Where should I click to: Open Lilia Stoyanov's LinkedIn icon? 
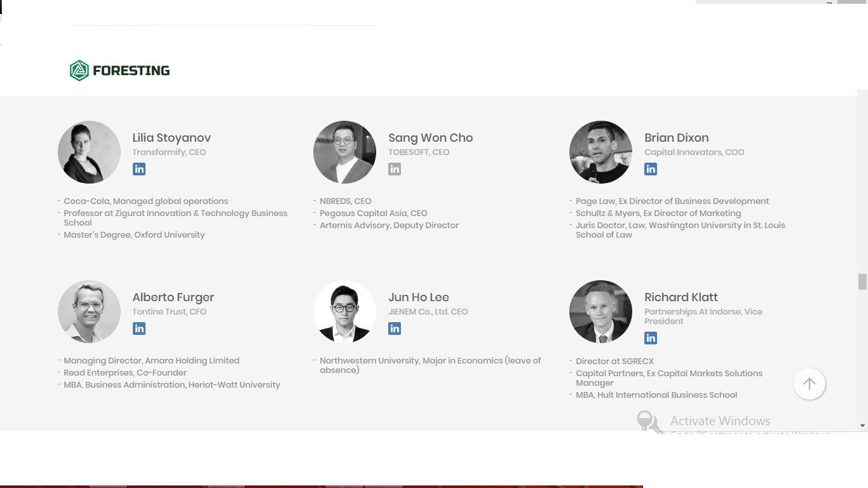(139, 169)
